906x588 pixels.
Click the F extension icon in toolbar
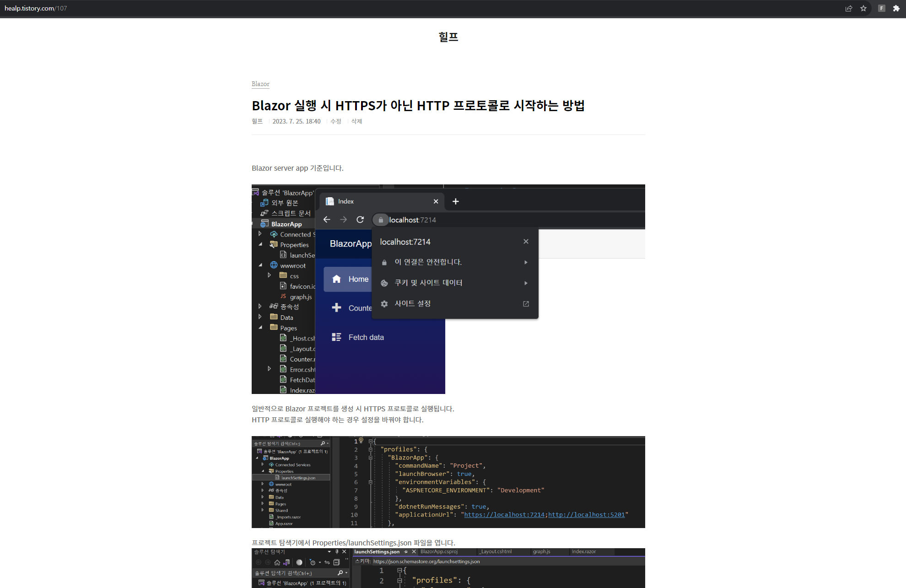pyautogui.click(x=882, y=8)
